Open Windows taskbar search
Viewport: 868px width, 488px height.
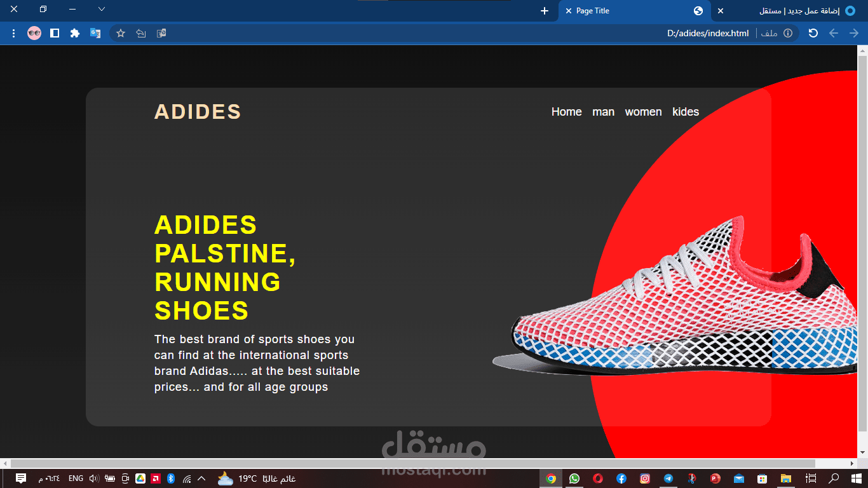(x=834, y=478)
